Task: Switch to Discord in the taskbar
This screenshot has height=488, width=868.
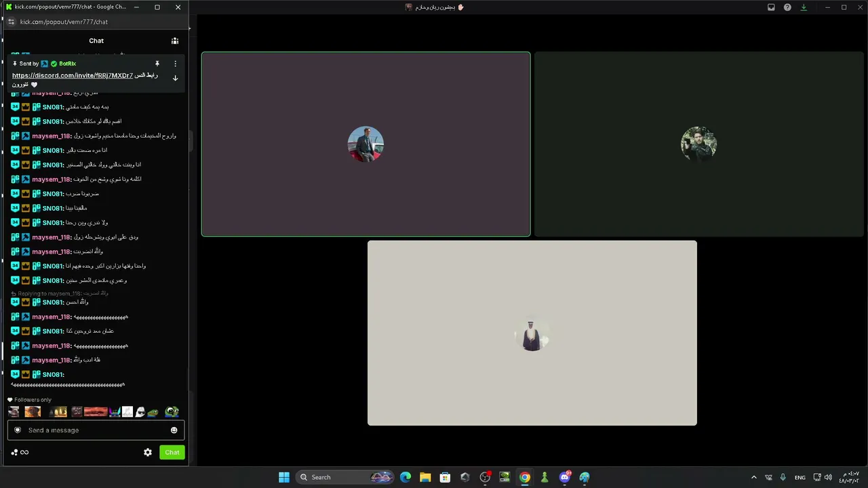Action: (x=565, y=477)
